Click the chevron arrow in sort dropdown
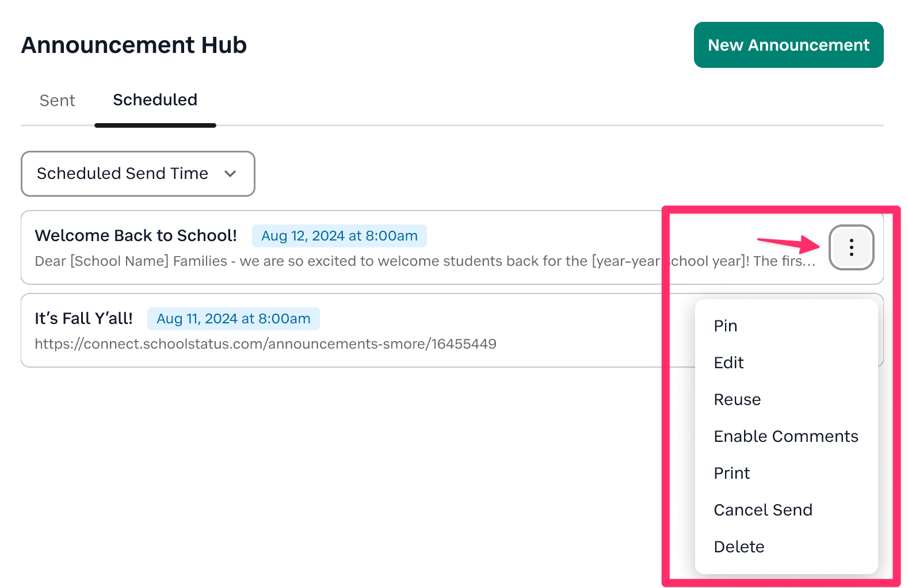Image resolution: width=908 pixels, height=588 pixels. click(230, 174)
